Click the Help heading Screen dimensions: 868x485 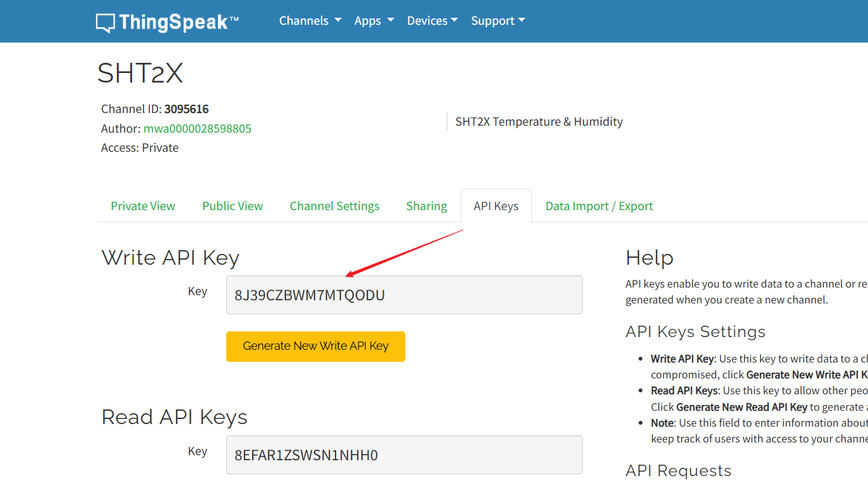(x=649, y=258)
